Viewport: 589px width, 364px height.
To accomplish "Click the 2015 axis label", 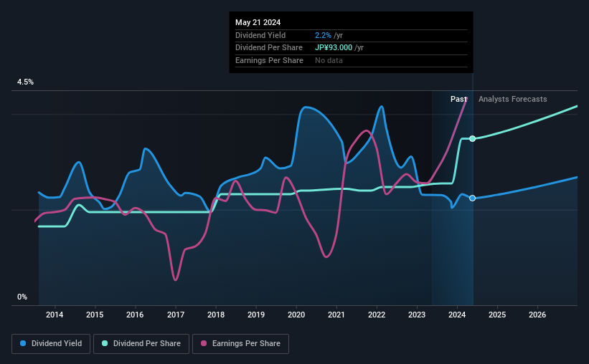I will coord(95,315).
